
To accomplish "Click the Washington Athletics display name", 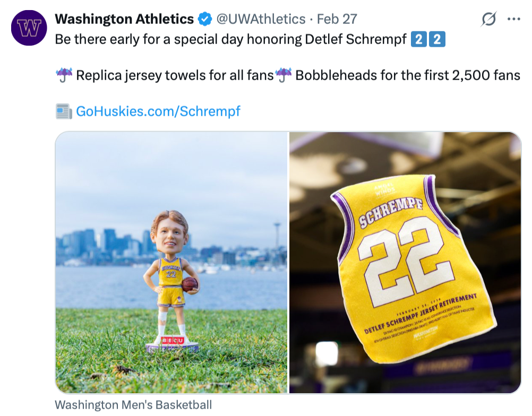I will point(124,20).
